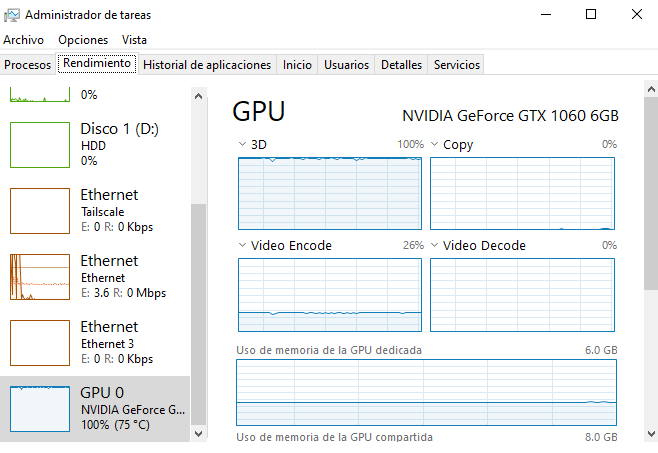This screenshot has height=453, width=658.
Task: Show the Detalles tab
Action: [401, 65]
